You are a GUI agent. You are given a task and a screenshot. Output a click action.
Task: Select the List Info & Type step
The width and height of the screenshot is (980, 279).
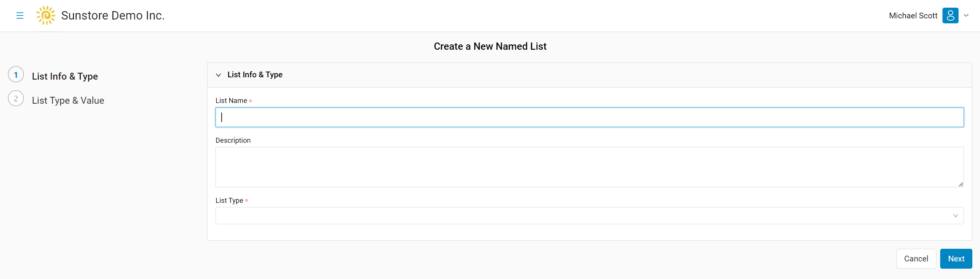click(x=65, y=76)
